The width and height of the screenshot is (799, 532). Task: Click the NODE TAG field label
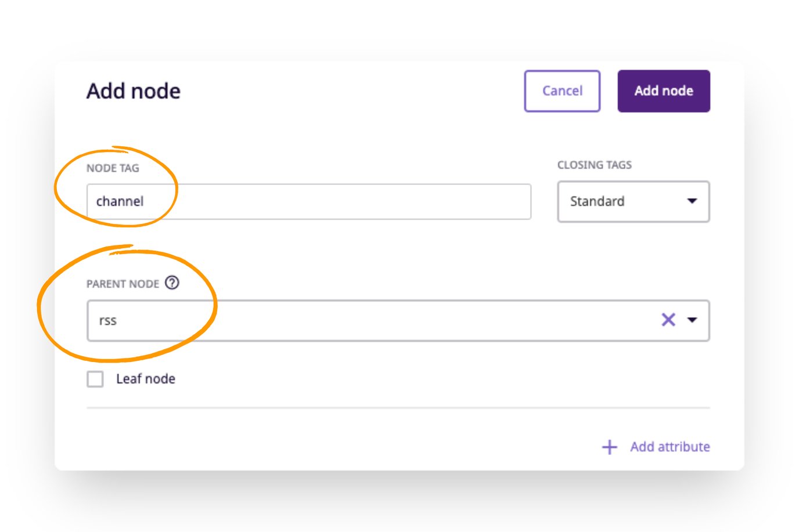113,168
